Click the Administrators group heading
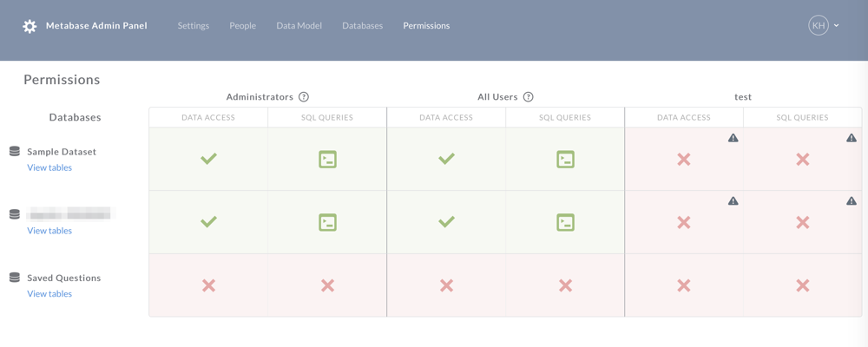Screen dimensions: 868x347 click(x=260, y=97)
